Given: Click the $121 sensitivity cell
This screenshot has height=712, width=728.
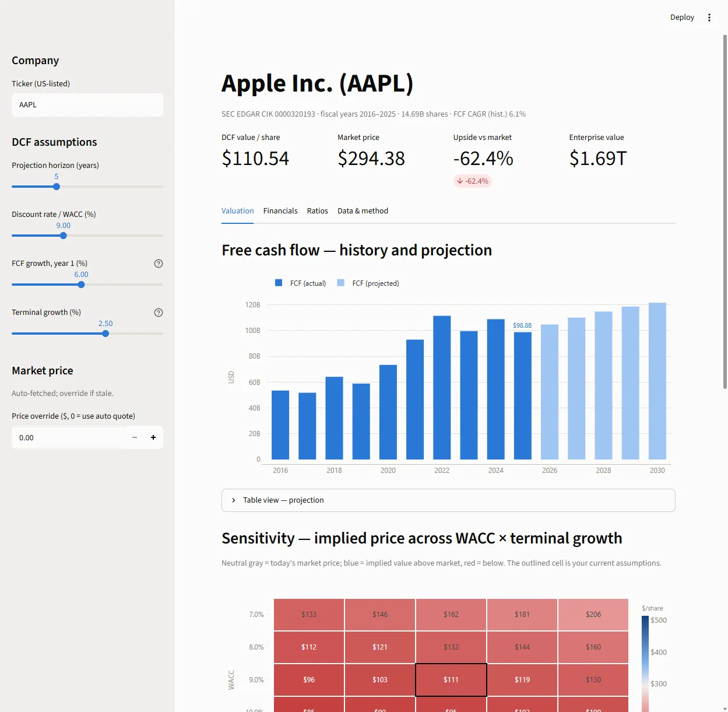Looking at the screenshot, I should [x=380, y=647].
